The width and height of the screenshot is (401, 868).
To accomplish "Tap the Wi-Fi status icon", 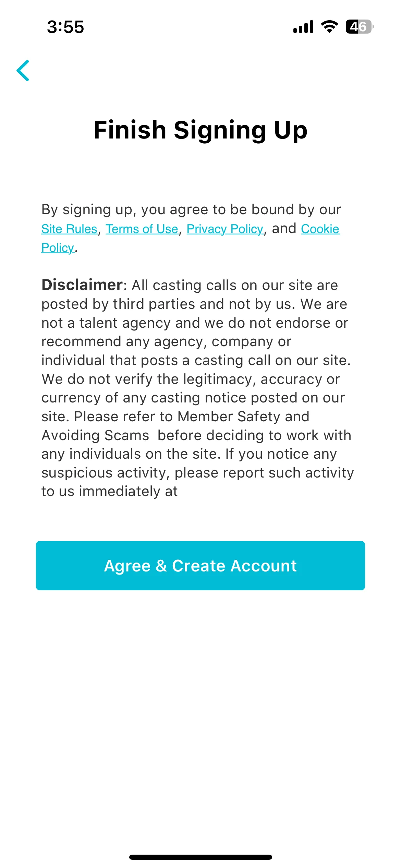I will pyautogui.click(x=329, y=27).
